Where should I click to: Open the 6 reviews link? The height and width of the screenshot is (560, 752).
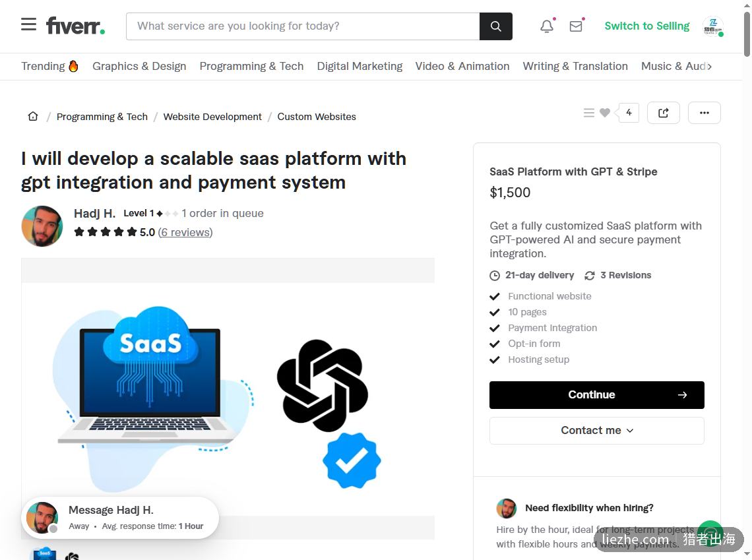tap(185, 233)
